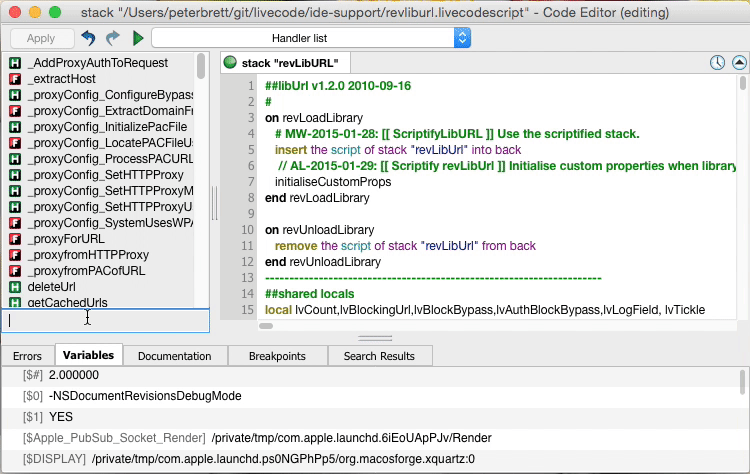Image resolution: width=750 pixels, height=474 pixels.
Task: Click the clock history icon
Action: (717, 62)
